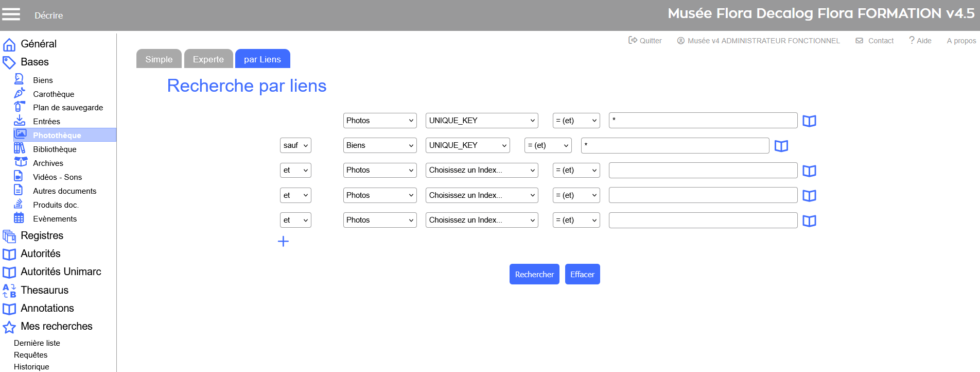Viewport: 980px width, 372px height.
Task: Switch to the Experte search tab
Action: (x=208, y=59)
